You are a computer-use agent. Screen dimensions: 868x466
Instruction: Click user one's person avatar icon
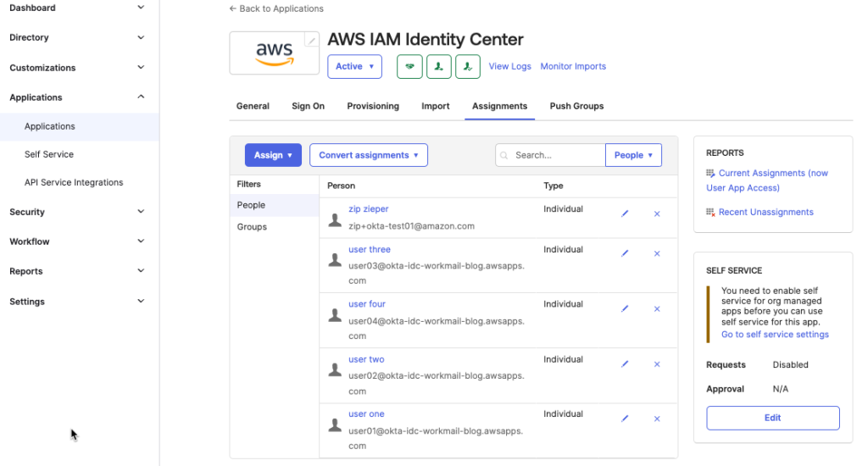coord(335,425)
